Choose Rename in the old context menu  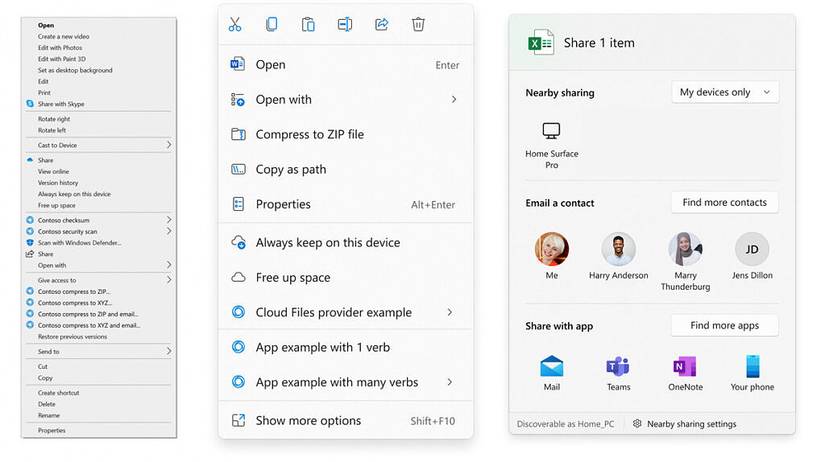pyautogui.click(x=48, y=415)
